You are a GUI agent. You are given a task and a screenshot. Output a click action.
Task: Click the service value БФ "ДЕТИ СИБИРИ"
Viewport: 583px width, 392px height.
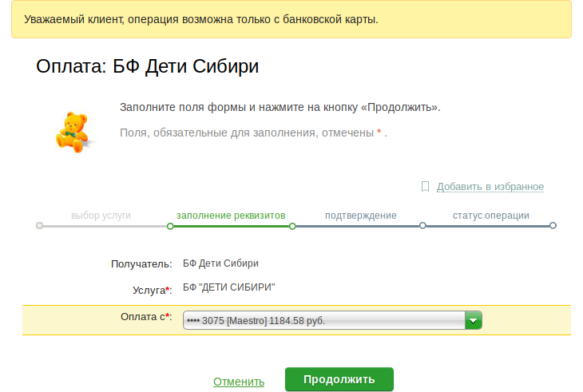228,287
